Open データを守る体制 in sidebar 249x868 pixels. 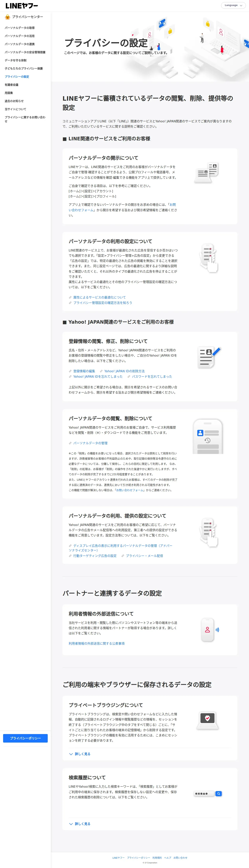tap(16, 60)
